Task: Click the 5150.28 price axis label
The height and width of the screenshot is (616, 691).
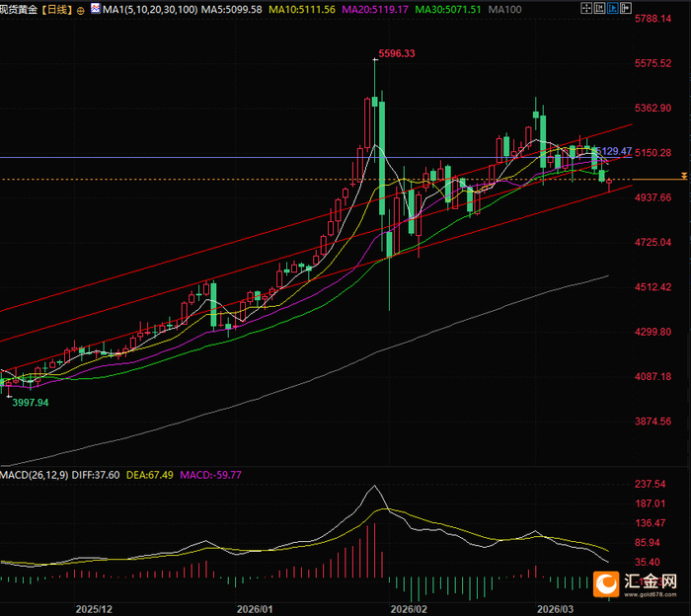Action: click(653, 153)
